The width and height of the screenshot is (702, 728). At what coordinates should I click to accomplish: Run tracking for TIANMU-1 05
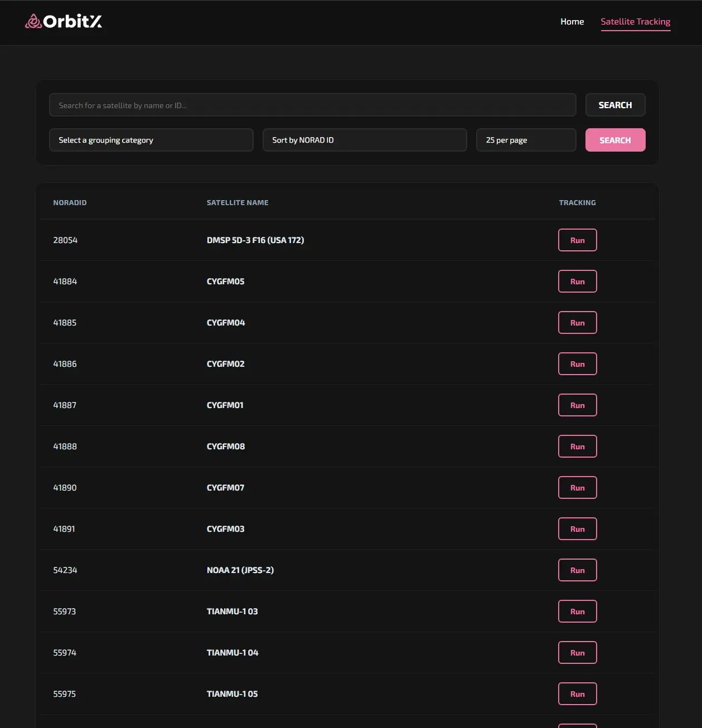click(x=577, y=694)
